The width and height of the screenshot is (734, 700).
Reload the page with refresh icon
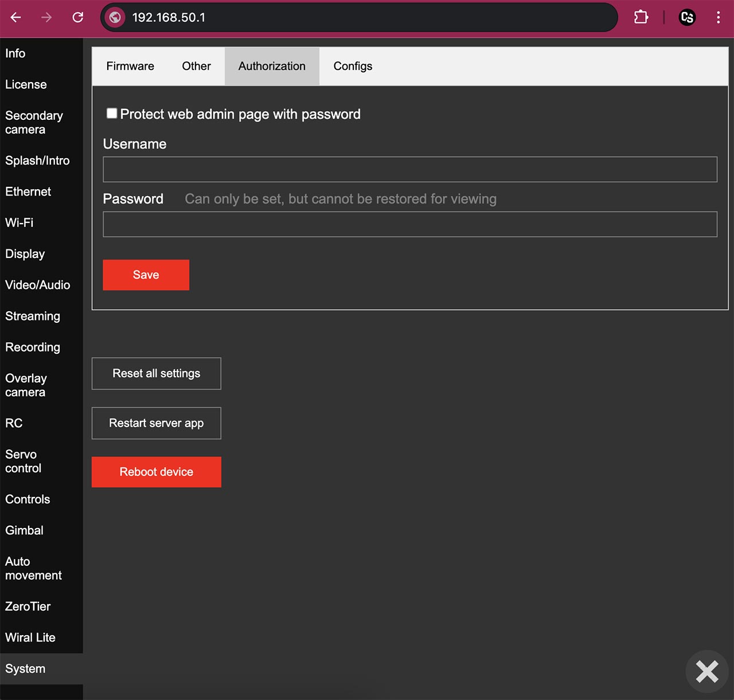(78, 18)
